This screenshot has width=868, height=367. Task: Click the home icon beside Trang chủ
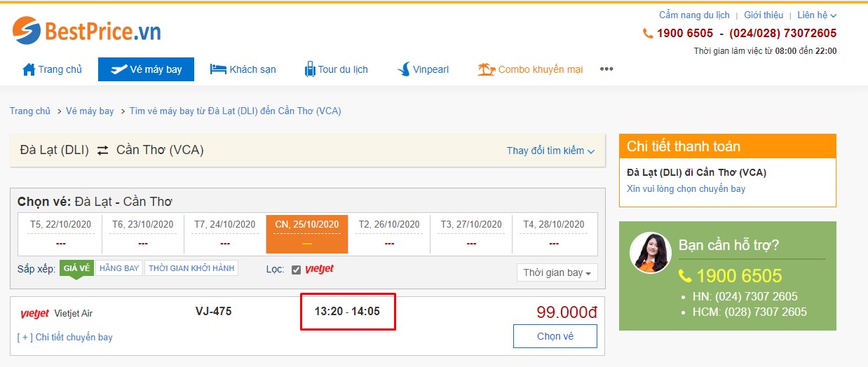[x=29, y=69]
